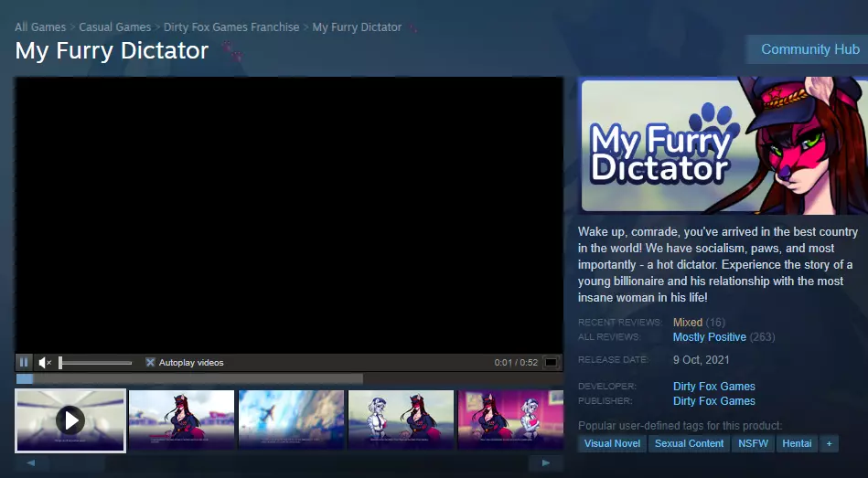Open the airplane screenshot thumbnail
868x478 pixels.
291,420
